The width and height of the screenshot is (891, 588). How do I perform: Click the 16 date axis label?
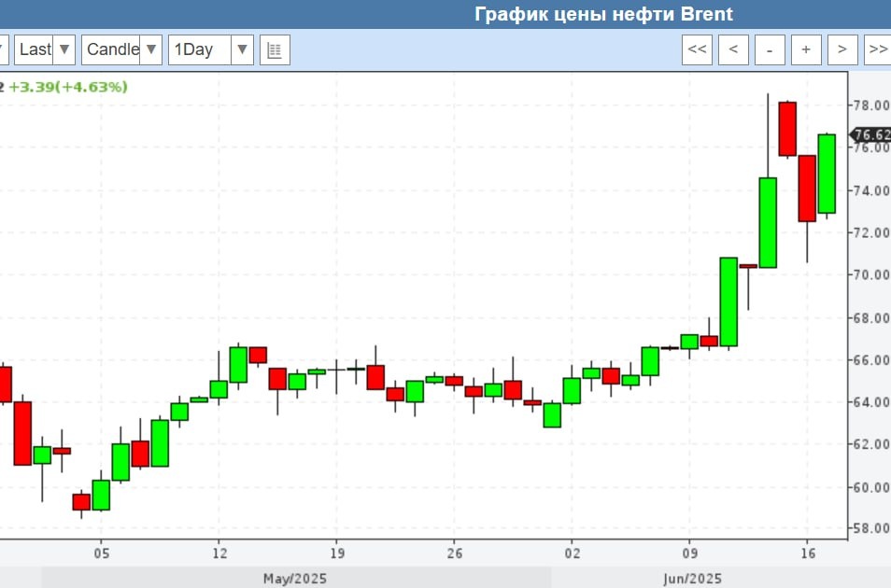point(808,553)
